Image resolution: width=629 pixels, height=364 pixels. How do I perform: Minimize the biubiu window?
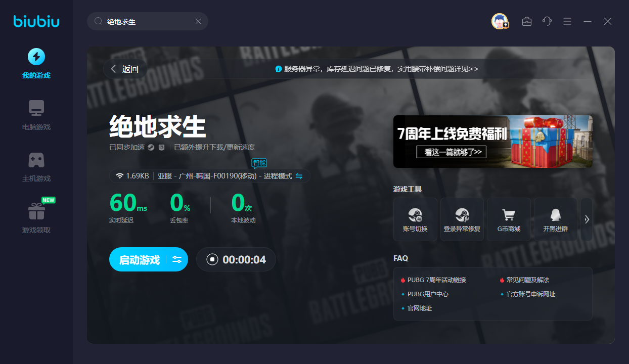click(x=588, y=21)
